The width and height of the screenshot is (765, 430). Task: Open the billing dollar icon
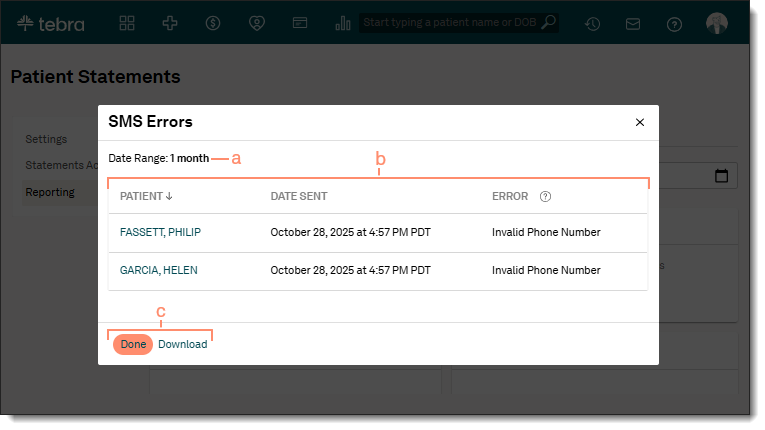213,22
